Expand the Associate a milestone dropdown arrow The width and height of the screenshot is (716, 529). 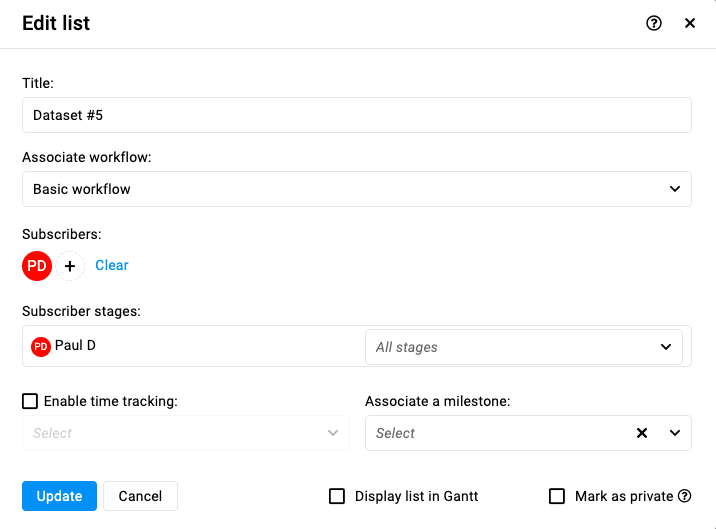pos(674,433)
